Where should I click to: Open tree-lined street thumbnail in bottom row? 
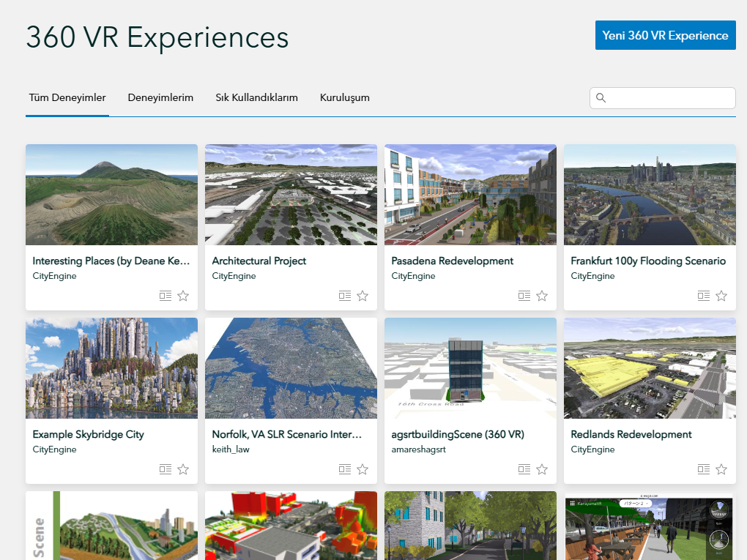coord(470,526)
